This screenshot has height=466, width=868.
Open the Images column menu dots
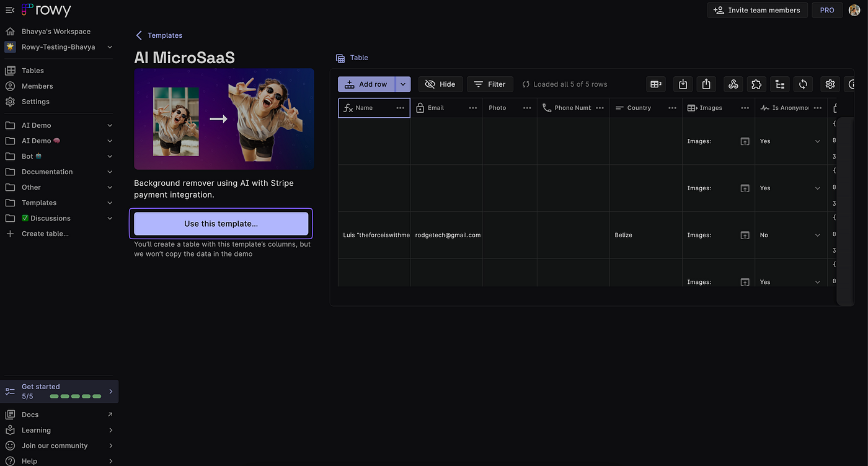[745, 108]
